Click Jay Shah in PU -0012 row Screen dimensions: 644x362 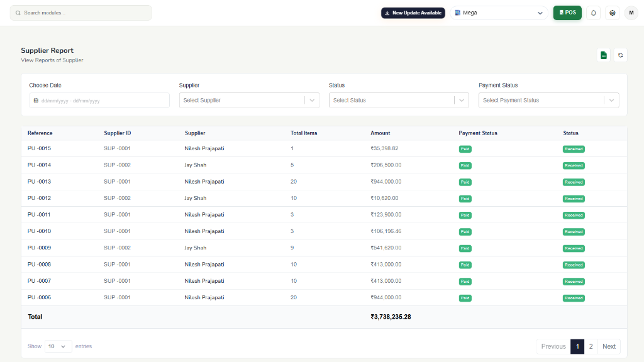[x=195, y=198]
